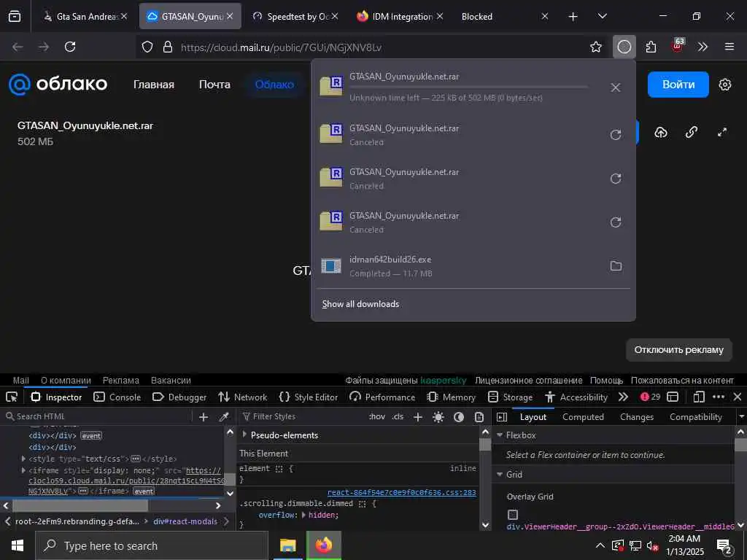Open cloud settings gear icon
The image size is (747, 560).
pos(725,85)
